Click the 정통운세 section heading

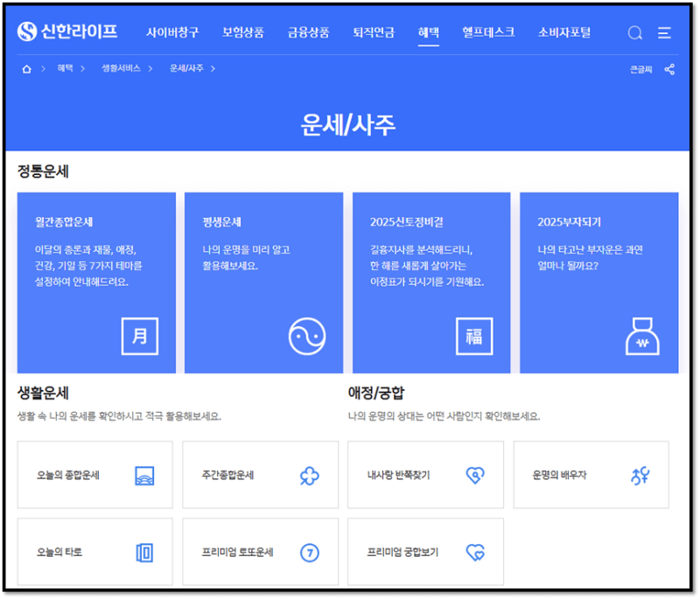[43, 171]
